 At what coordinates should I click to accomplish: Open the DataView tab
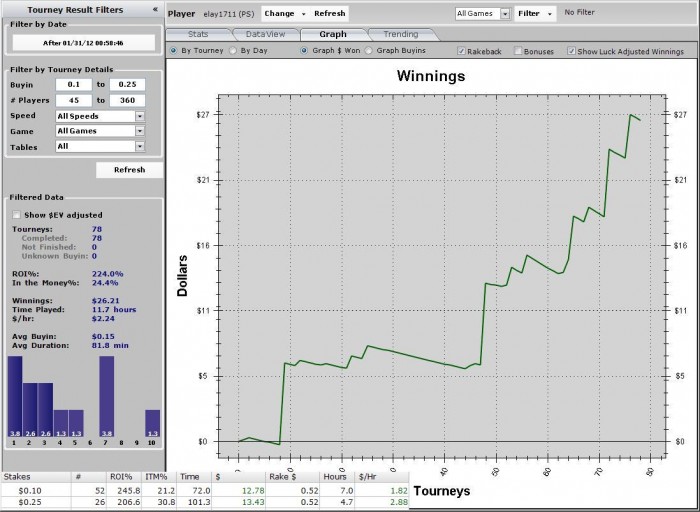point(265,34)
